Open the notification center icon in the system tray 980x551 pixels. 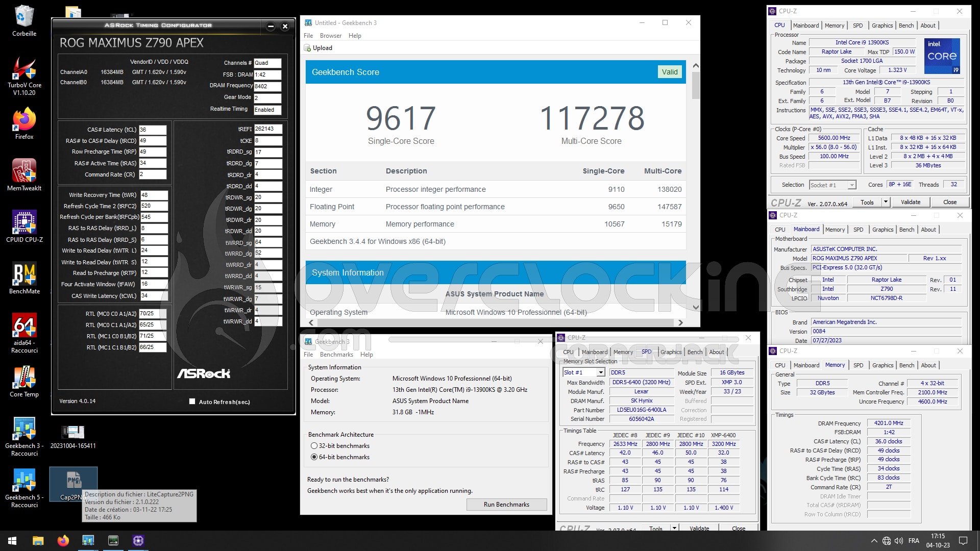pos(963,541)
